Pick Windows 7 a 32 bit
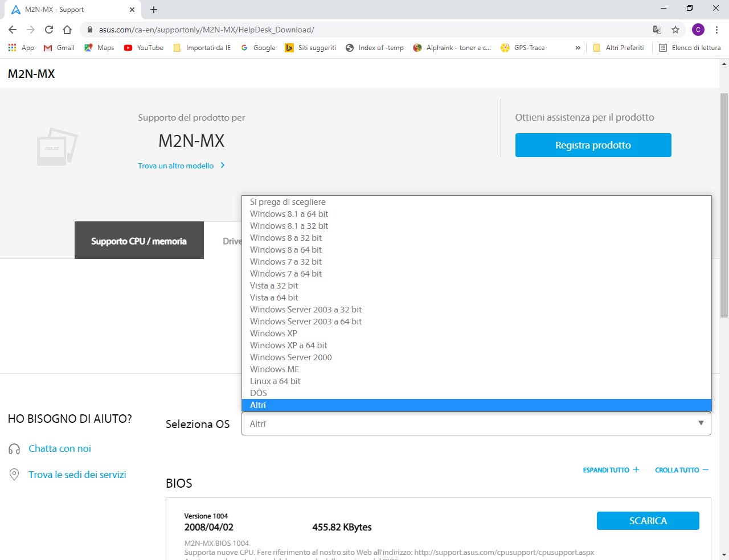The width and height of the screenshot is (729, 560). 476,262
